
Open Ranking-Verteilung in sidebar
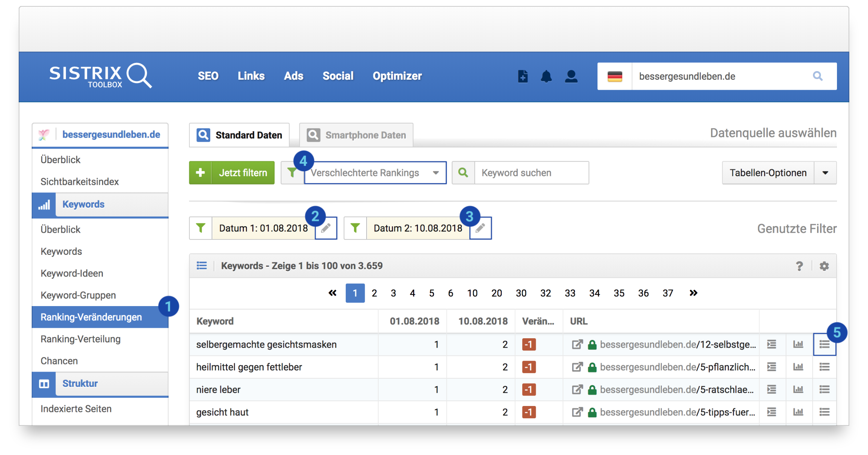(x=80, y=339)
